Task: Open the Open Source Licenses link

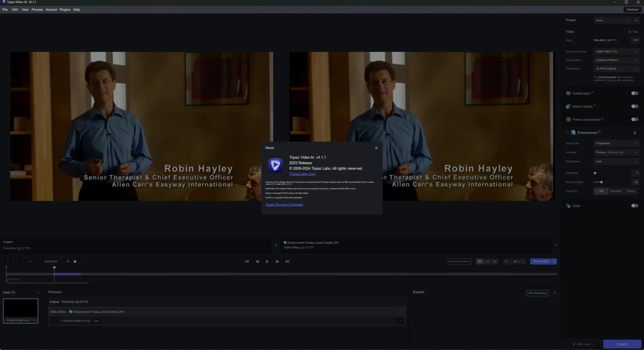Action: pos(284,205)
